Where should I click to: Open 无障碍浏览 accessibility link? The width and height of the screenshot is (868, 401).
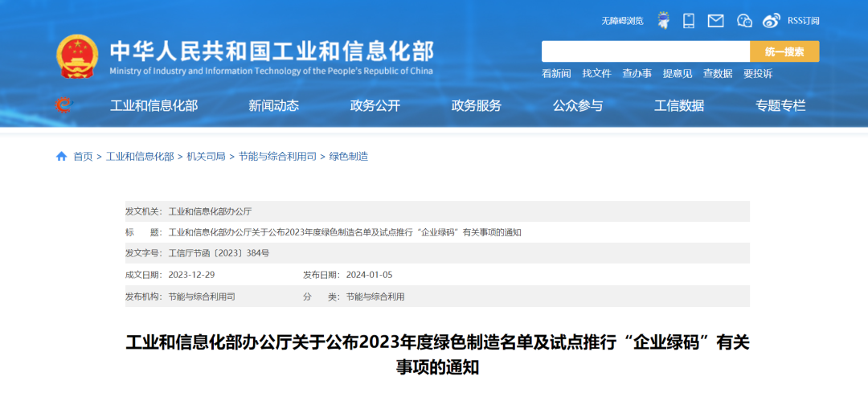(622, 21)
